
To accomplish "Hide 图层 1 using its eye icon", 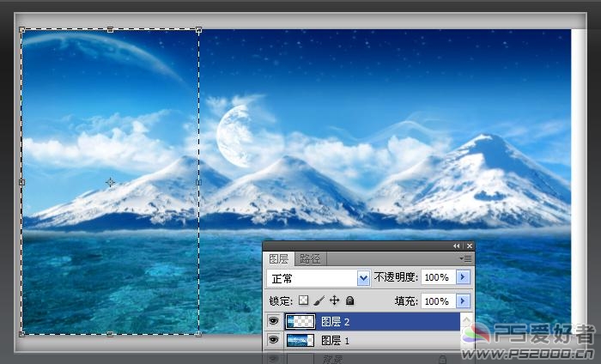I will click(274, 341).
